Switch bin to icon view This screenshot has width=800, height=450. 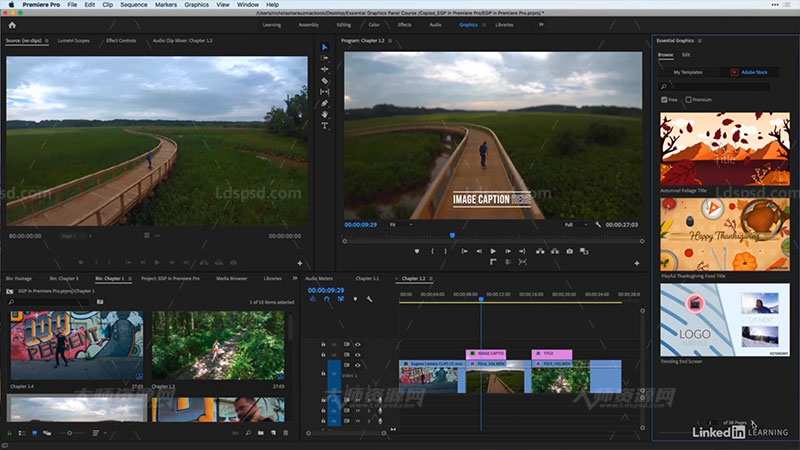[35, 433]
